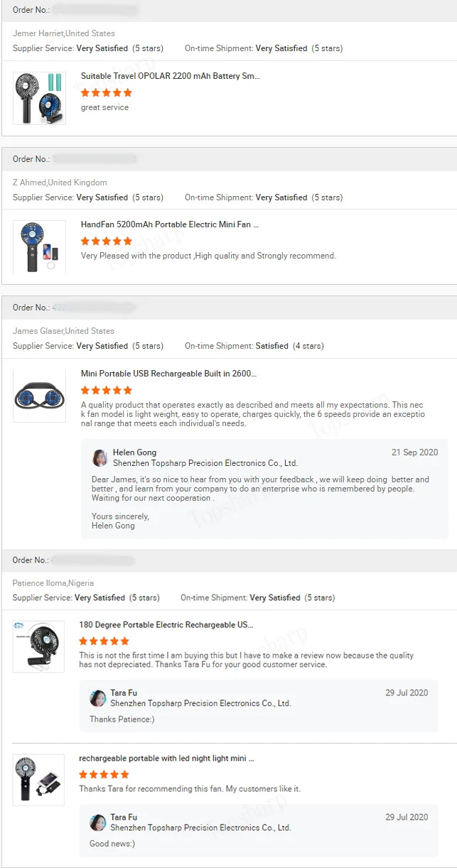The image size is (457, 868).
Task: Click reviewer name Jemer Harriet
Action: click(38, 33)
